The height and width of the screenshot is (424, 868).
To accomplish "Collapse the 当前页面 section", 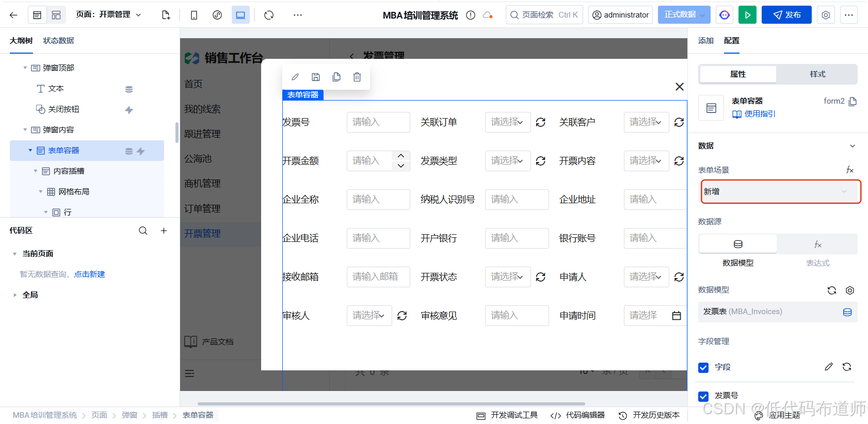I will [14, 253].
